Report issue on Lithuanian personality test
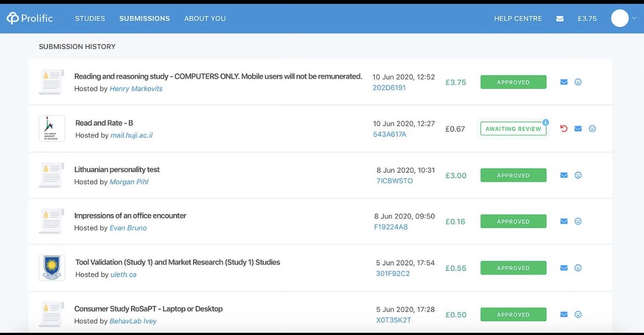 (x=578, y=175)
